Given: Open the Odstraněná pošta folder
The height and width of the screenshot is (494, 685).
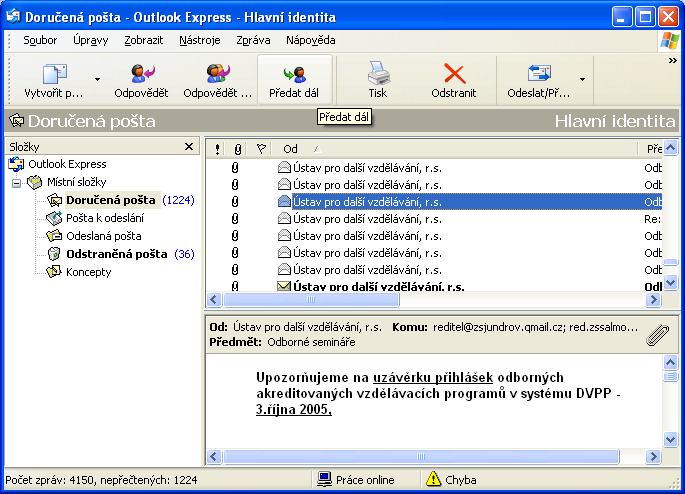Looking at the screenshot, I should (x=117, y=254).
